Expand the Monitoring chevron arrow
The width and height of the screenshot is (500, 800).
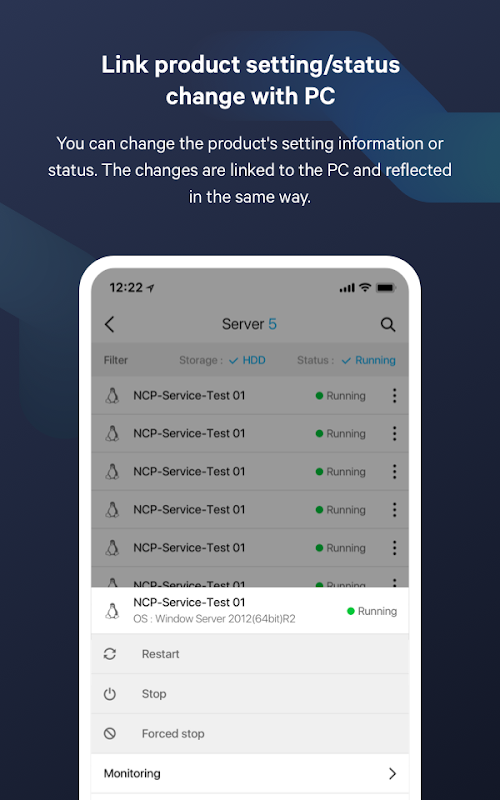[x=392, y=773]
